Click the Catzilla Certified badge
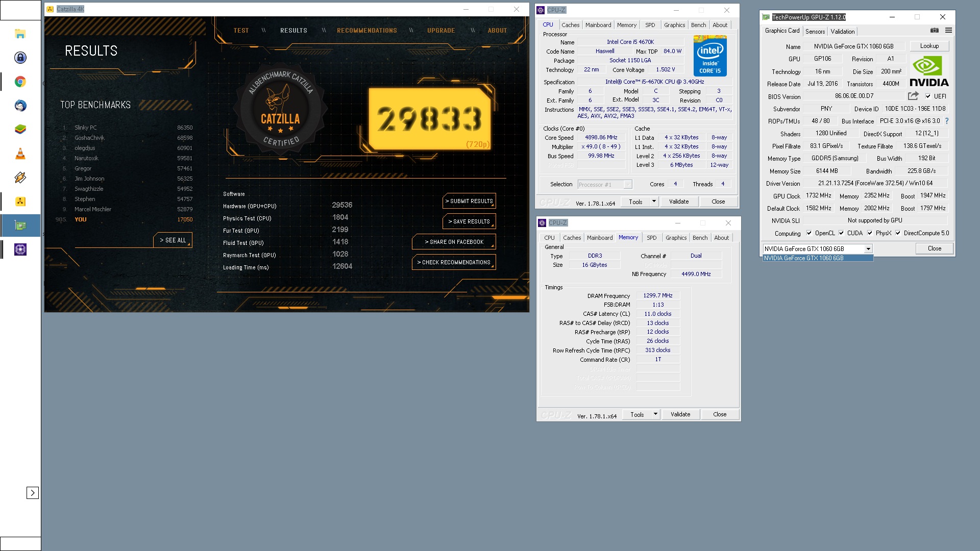980x551 pixels. 280,109
